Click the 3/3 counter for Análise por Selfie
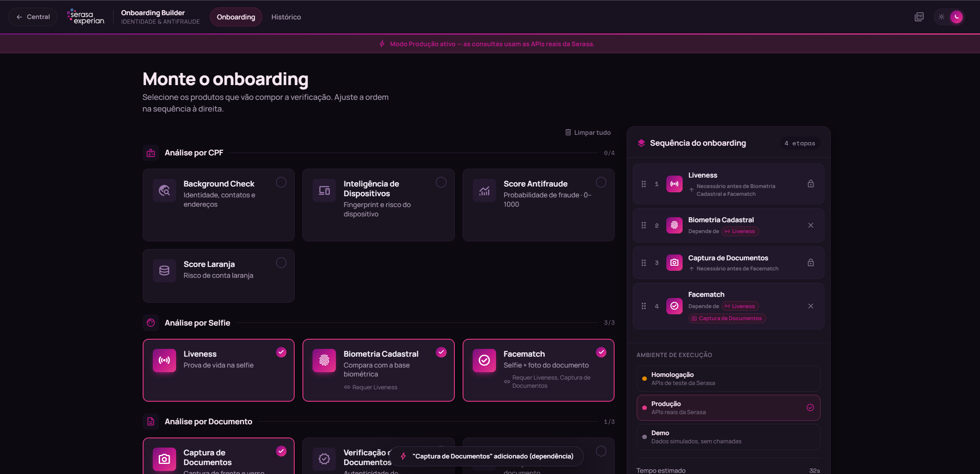Image resolution: width=980 pixels, height=474 pixels. [609, 323]
